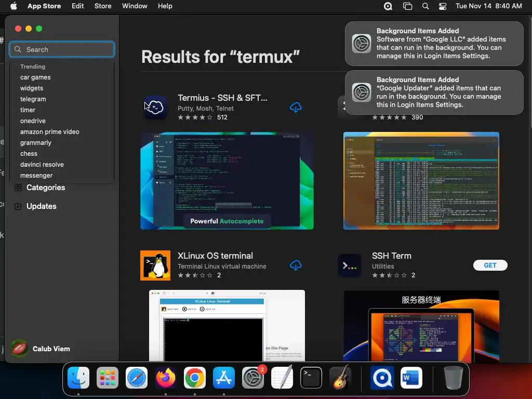532x399 pixels.
Task: Select trending search 'timer'
Action: (x=28, y=110)
